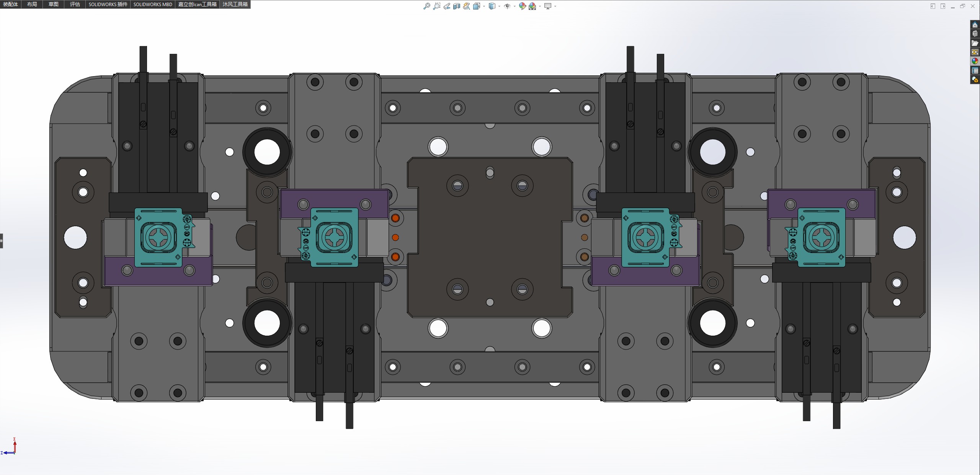The image size is (980, 475).
Task: Expand the Display Style dropdown arrow
Action: (499, 6)
